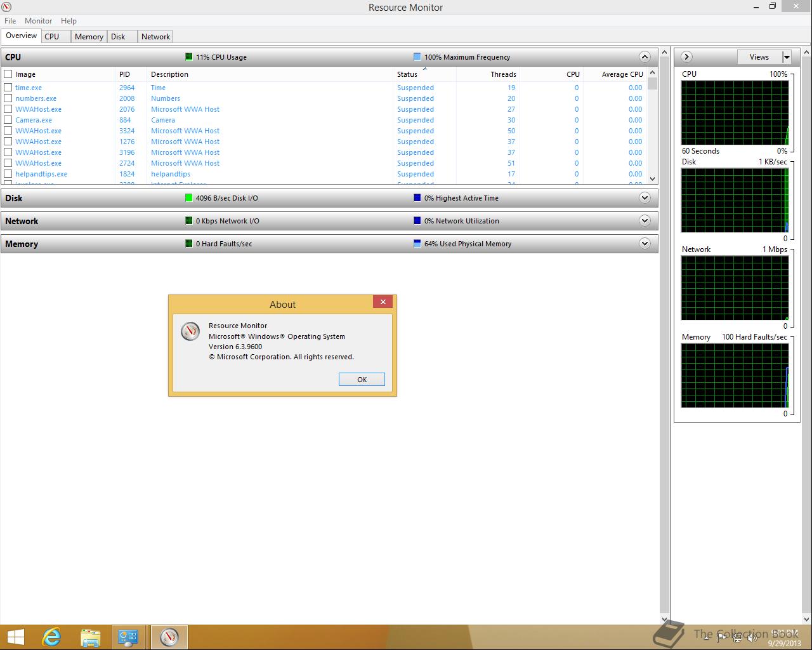This screenshot has width=812, height=650.
Task: Toggle the select-all Image header checkbox
Action: pyautogui.click(x=8, y=74)
